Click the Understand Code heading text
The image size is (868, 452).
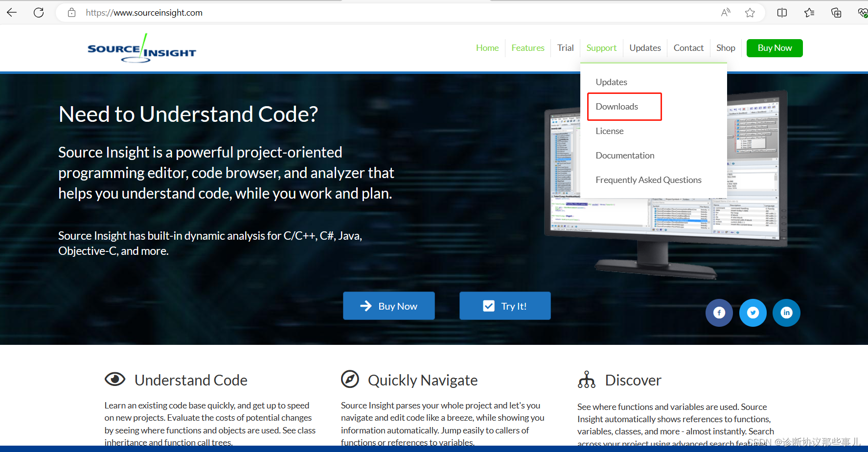click(191, 380)
